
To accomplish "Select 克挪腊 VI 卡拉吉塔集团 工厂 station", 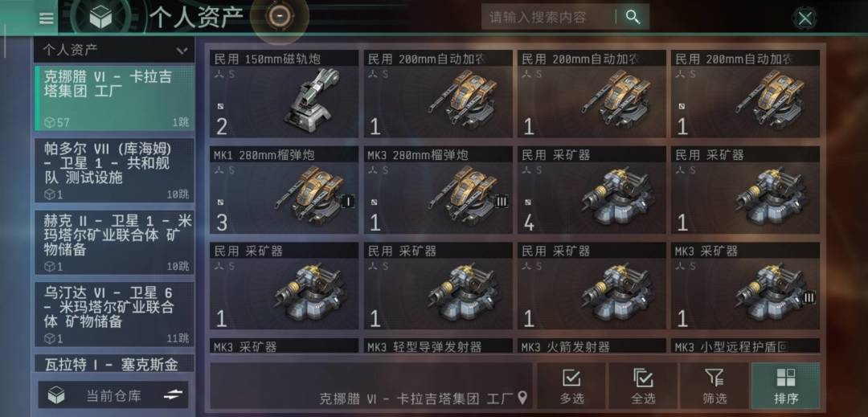I will click(115, 99).
